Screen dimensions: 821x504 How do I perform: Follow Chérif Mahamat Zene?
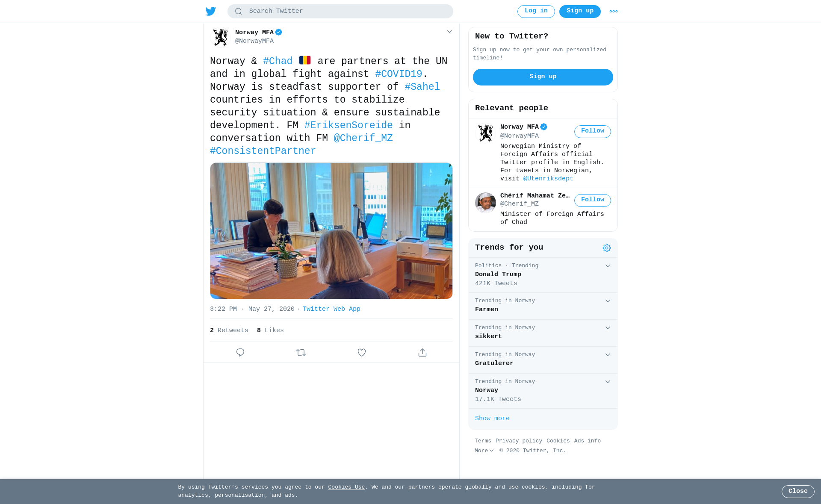[593, 200]
